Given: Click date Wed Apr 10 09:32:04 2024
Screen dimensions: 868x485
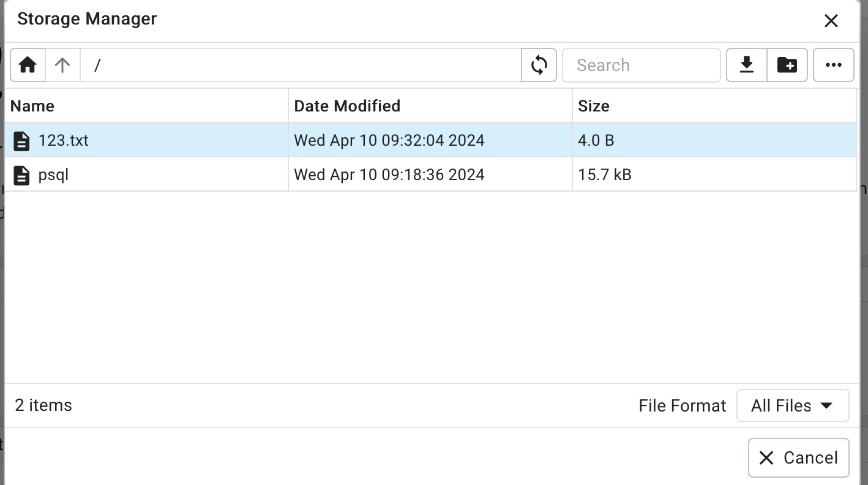Looking at the screenshot, I should 389,140.
